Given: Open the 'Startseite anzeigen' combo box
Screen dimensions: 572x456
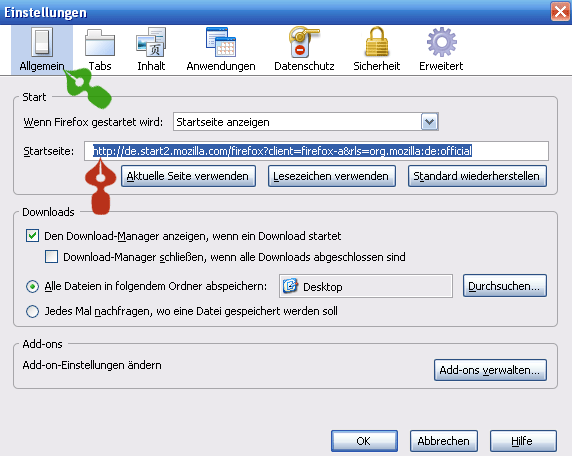Looking at the screenshot, I should (306, 122).
